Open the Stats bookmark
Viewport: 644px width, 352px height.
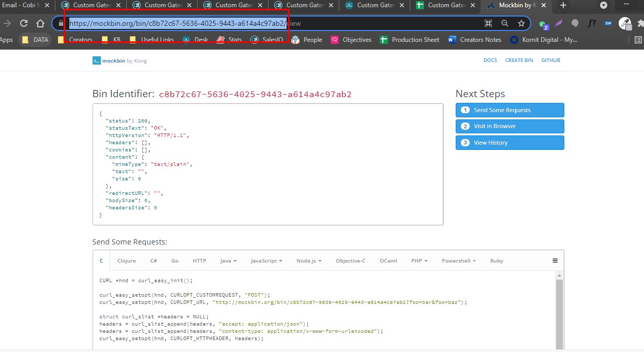(229, 40)
